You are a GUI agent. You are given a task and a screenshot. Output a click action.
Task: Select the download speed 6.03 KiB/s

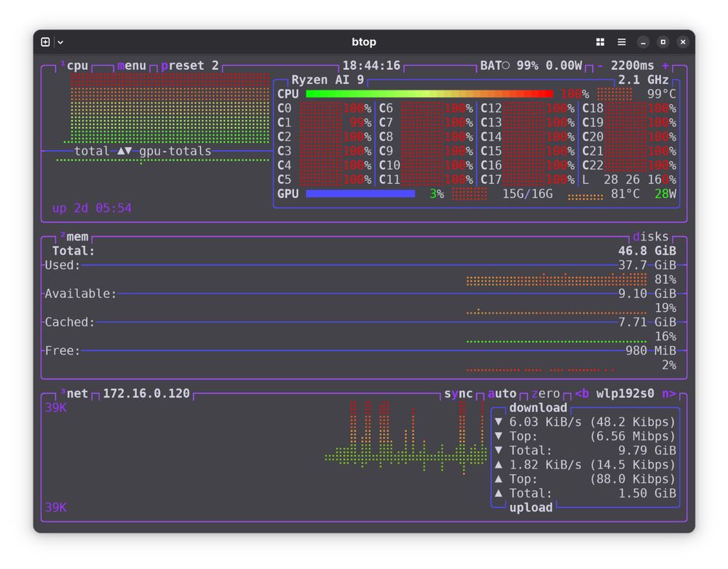545,423
